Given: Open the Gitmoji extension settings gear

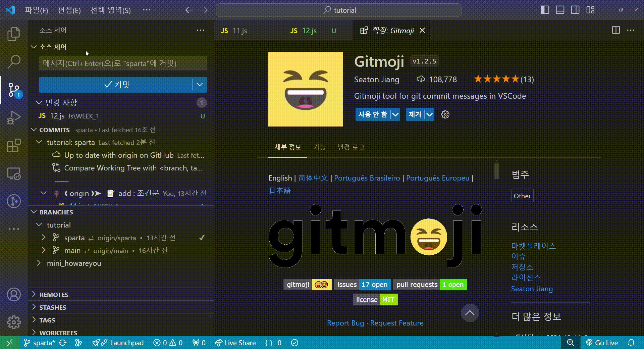Looking at the screenshot, I should [x=445, y=114].
